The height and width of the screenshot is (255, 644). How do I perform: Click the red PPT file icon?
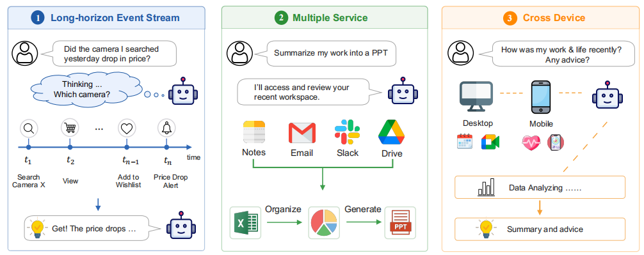(x=400, y=223)
